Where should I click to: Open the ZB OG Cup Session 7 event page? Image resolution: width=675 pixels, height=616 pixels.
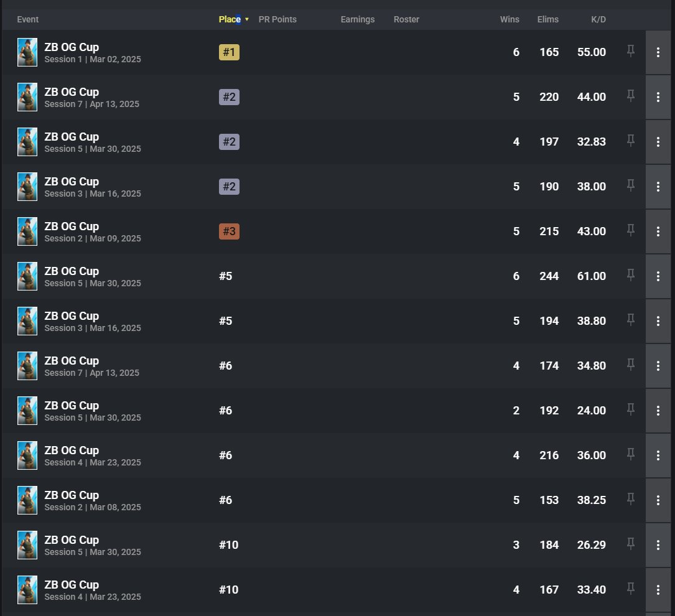coord(72,91)
